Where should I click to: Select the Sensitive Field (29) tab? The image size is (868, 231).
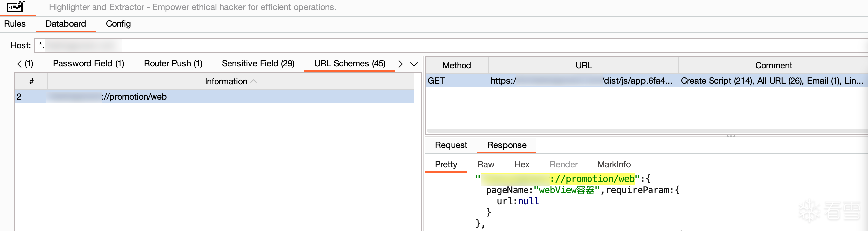coord(258,63)
